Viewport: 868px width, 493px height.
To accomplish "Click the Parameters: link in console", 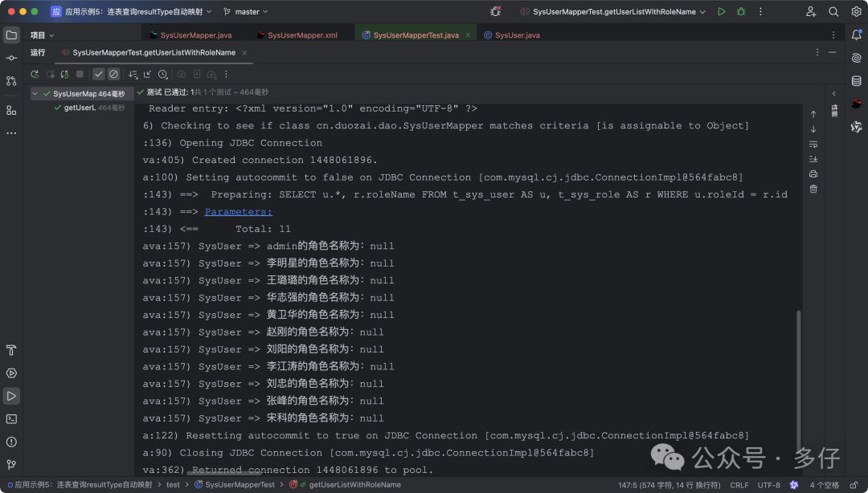I will pos(238,212).
